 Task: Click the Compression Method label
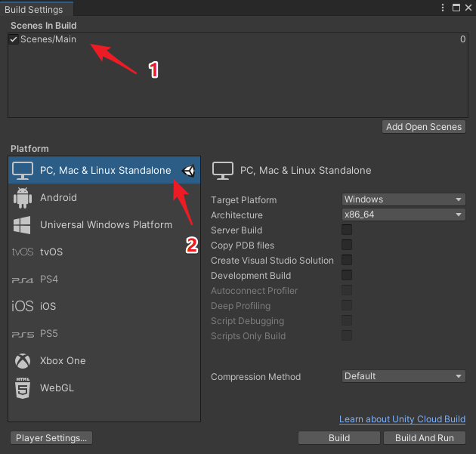point(256,377)
